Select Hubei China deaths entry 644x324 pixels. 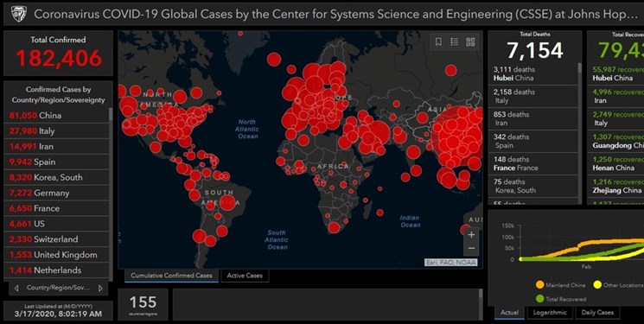click(532, 73)
